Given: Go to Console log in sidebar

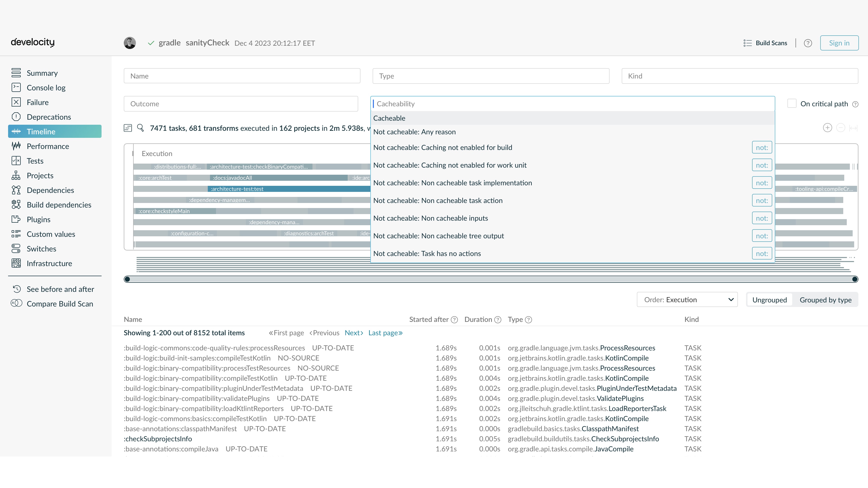Looking at the screenshot, I should [x=46, y=88].
